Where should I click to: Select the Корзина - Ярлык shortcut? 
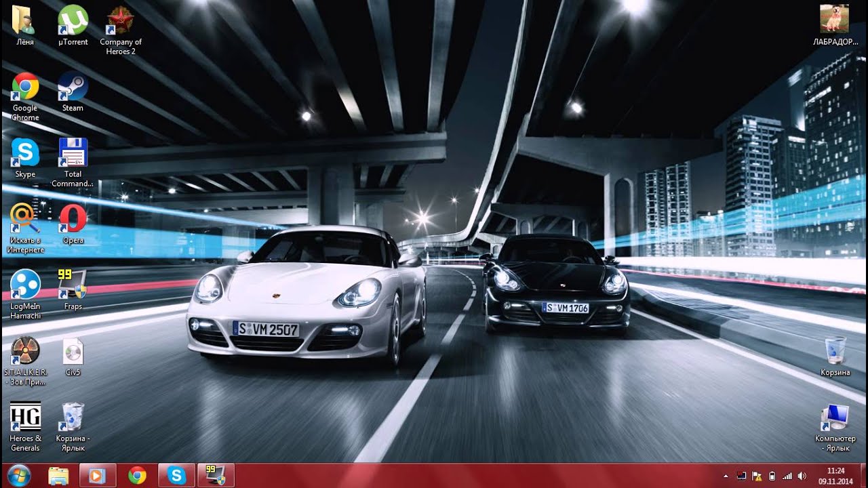(73, 427)
